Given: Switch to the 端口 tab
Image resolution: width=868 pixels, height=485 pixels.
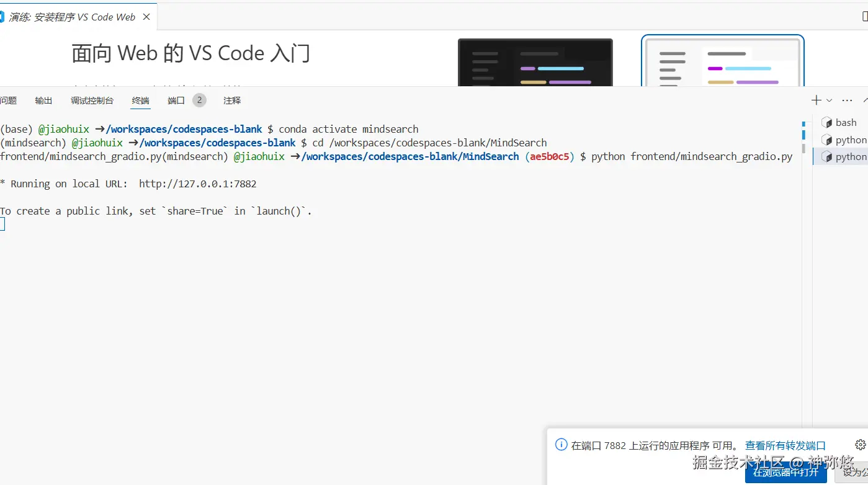Looking at the screenshot, I should click(176, 100).
